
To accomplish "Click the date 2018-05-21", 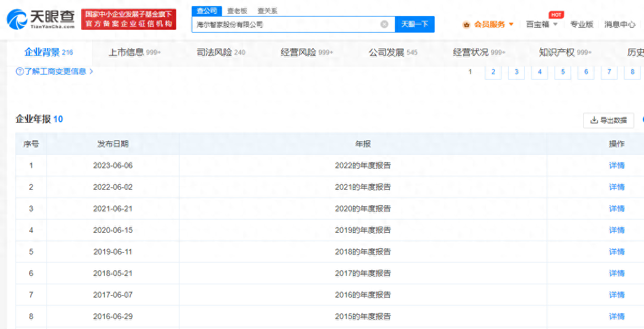I will coord(113,274).
